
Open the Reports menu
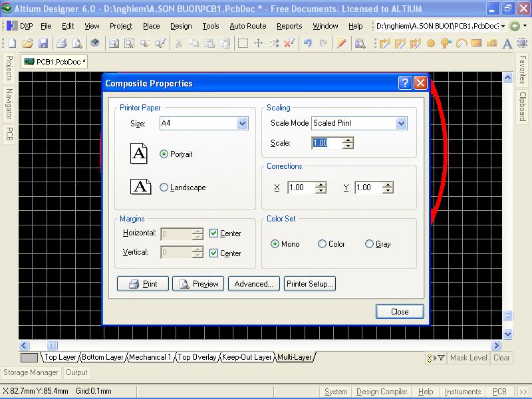(x=289, y=26)
